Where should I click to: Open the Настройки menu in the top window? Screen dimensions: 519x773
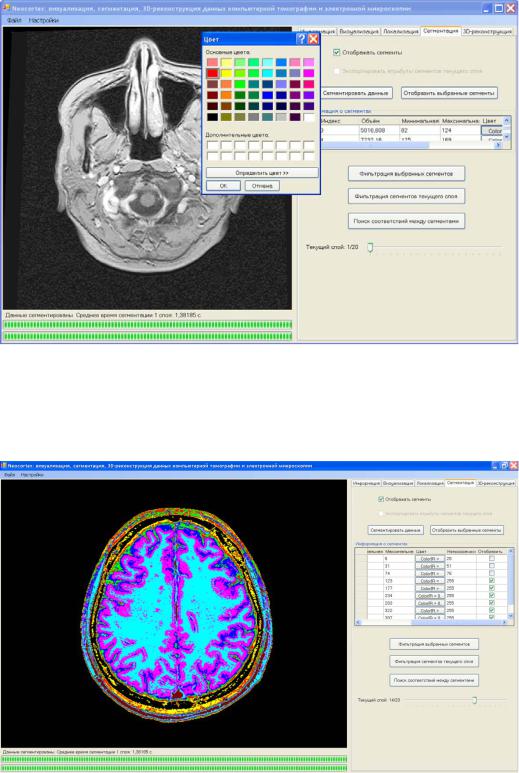click(x=44, y=21)
